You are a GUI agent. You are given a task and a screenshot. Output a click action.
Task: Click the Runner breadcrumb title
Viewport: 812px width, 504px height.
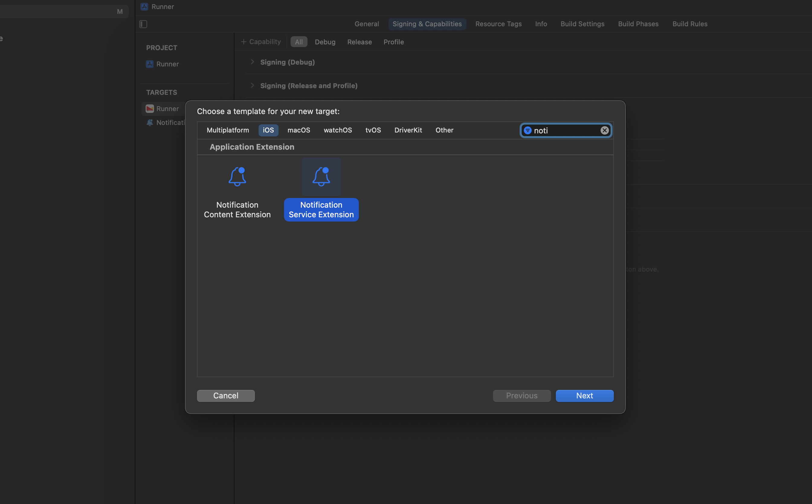pyautogui.click(x=163, y=7)
